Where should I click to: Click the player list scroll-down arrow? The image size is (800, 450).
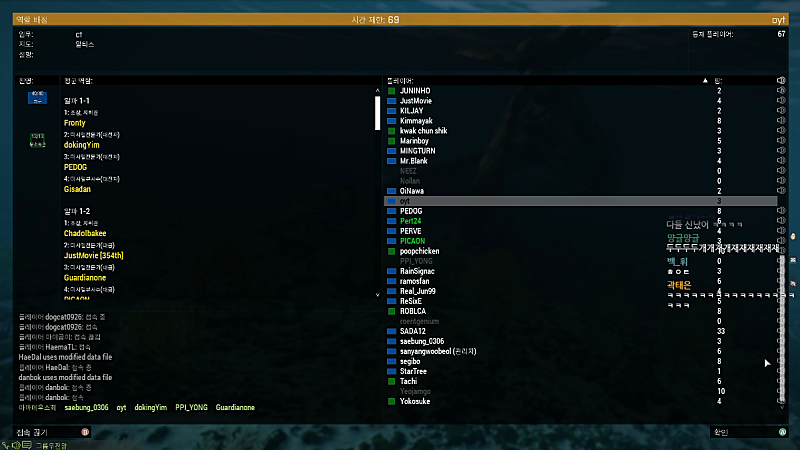click(782, 407)
